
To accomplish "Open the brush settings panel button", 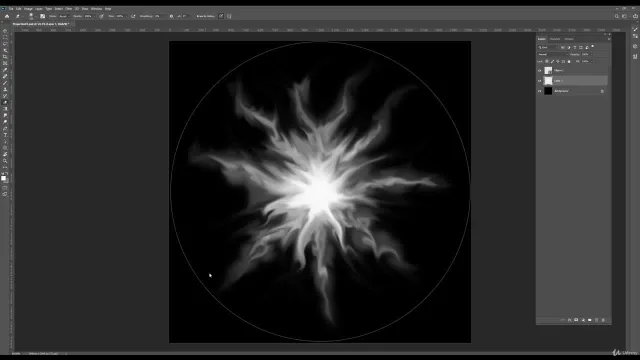I will (x=42, y=16).
